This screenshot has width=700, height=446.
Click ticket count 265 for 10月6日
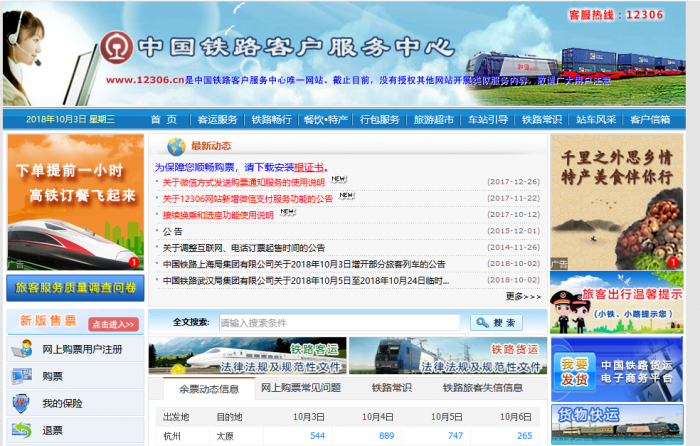(x=525, y=435)
